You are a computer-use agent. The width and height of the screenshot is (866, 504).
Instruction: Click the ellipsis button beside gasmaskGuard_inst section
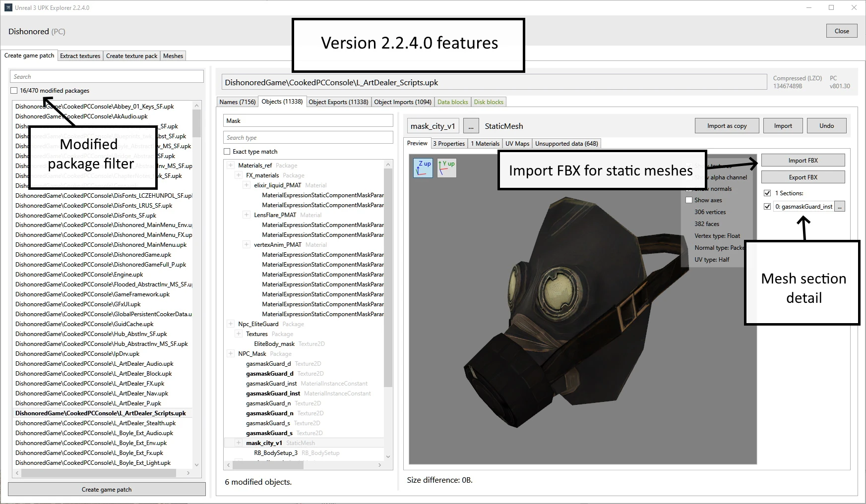tap(840, 207)
